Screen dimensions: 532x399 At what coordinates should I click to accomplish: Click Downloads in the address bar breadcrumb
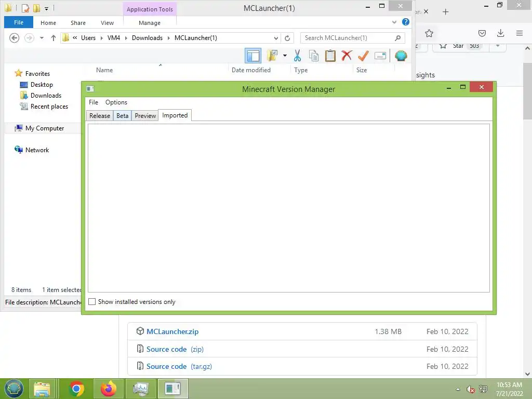click(147, 38)
